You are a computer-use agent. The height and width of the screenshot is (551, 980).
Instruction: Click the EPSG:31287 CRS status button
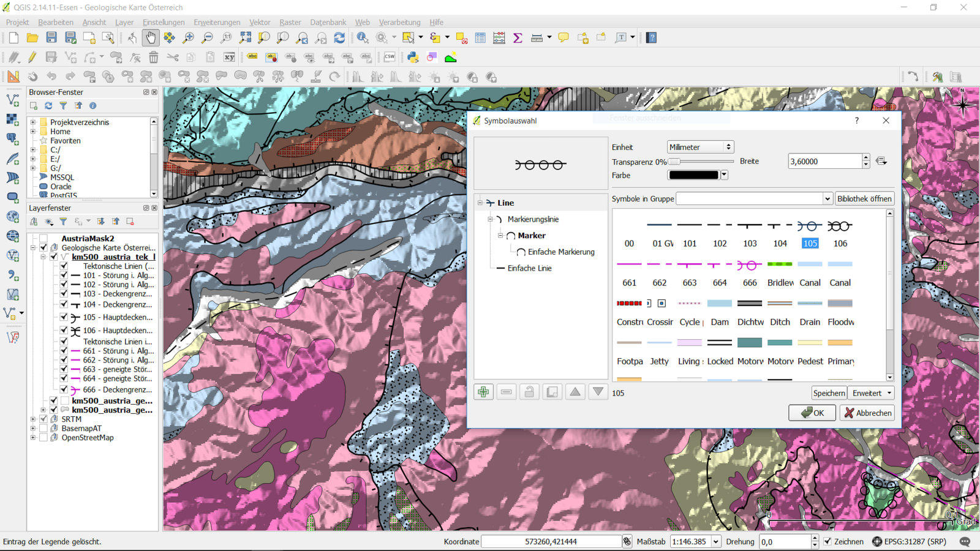(909, 542)
